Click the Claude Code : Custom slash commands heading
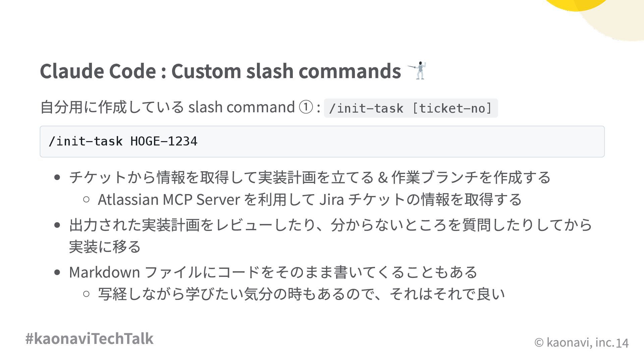This screenshot has width=644, height=362. coord(220,71)
